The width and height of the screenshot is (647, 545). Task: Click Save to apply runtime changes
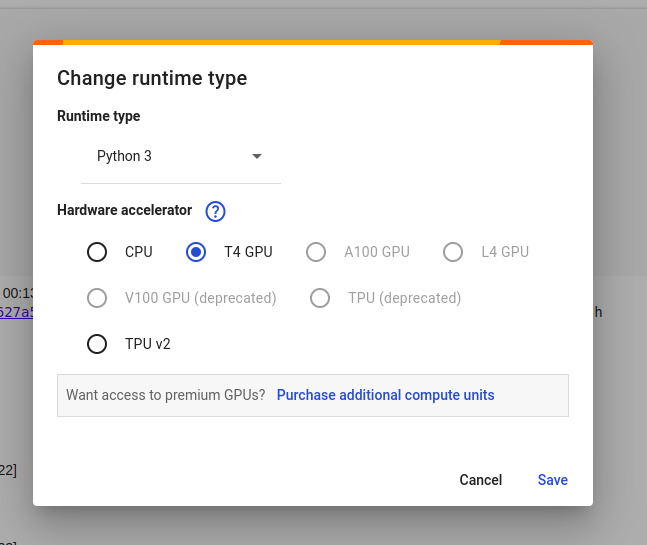pos(552,480)
